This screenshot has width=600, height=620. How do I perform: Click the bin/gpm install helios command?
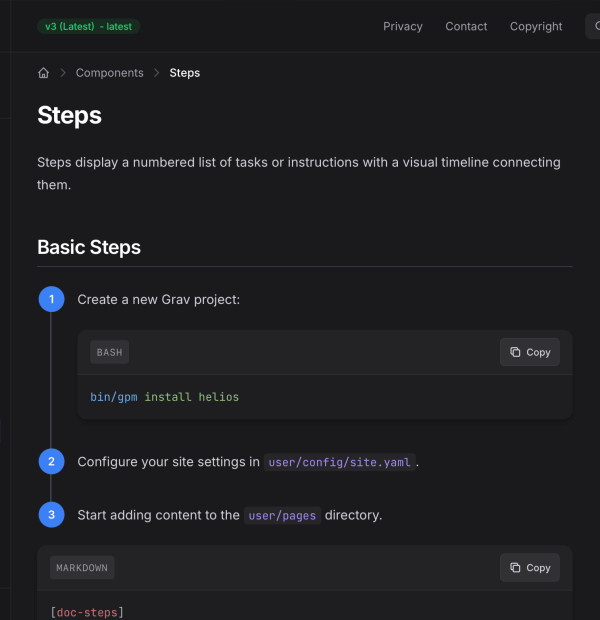coord(164,397)
